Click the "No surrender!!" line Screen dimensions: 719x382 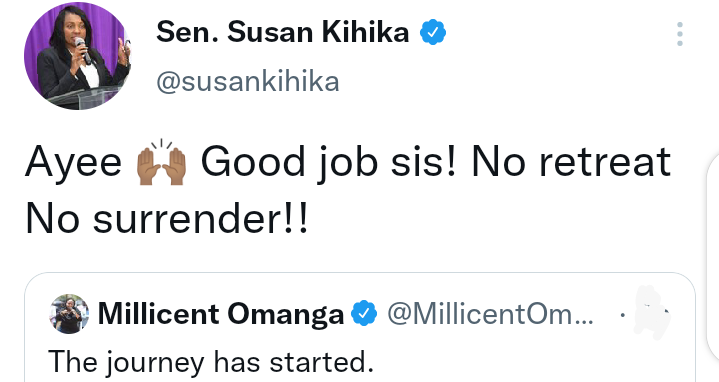pyautogui.click(x=167, y=219)
